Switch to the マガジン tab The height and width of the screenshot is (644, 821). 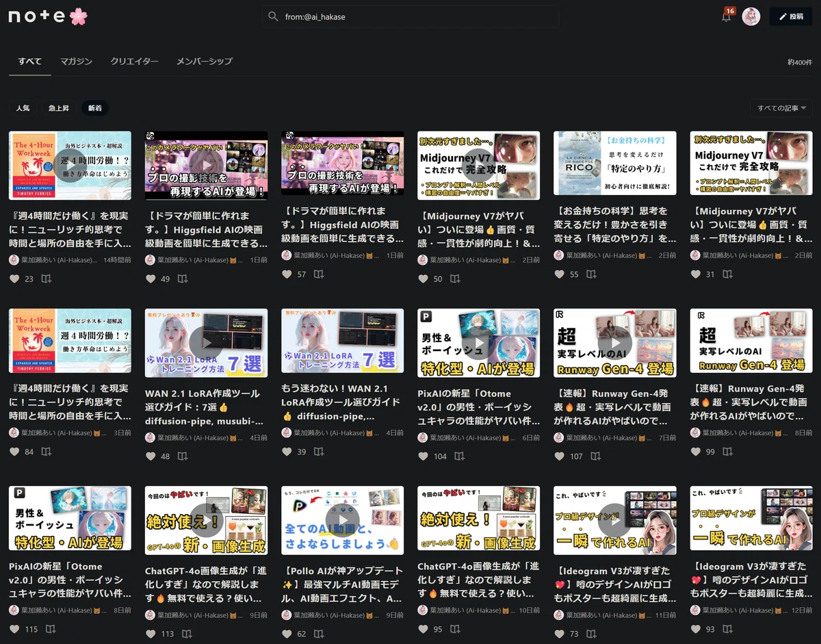[76, 61]
